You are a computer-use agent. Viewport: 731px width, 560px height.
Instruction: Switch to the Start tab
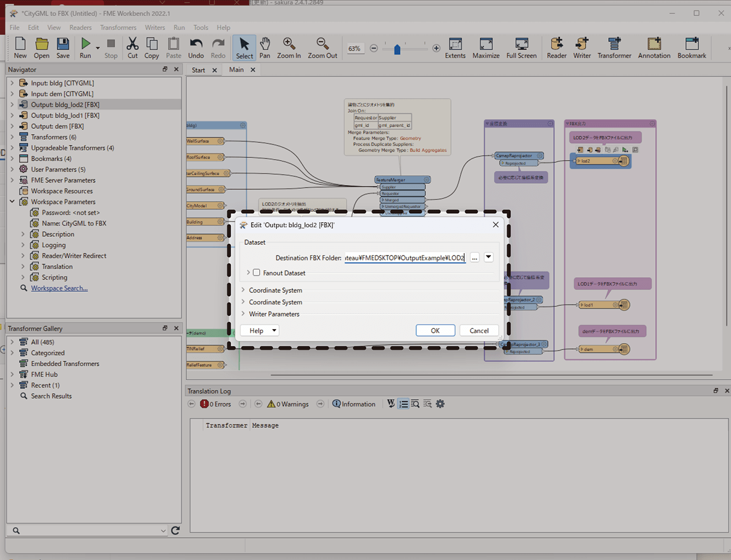(198, 70)
